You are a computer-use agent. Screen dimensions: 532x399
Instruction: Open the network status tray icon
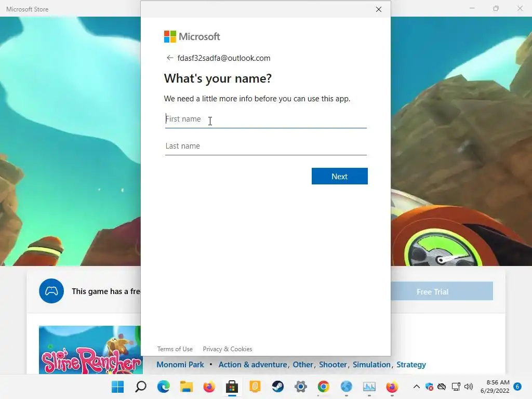(456, 387)
